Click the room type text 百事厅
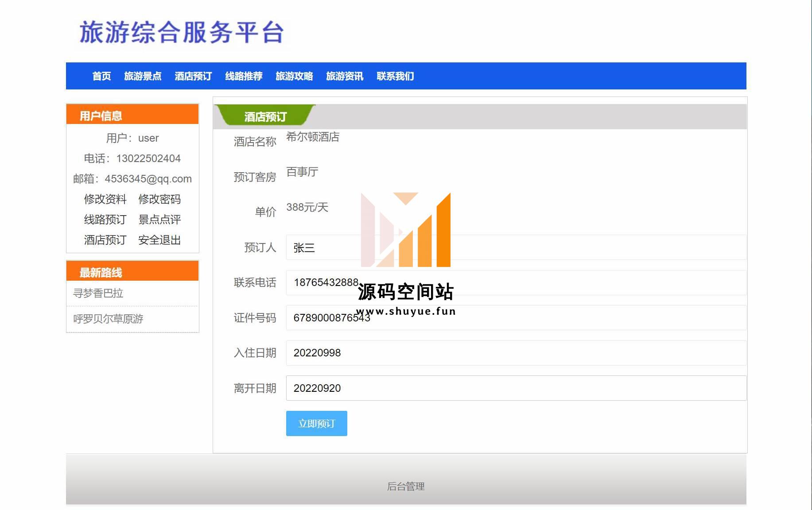812x510 pixels. (x=302, y=172)
